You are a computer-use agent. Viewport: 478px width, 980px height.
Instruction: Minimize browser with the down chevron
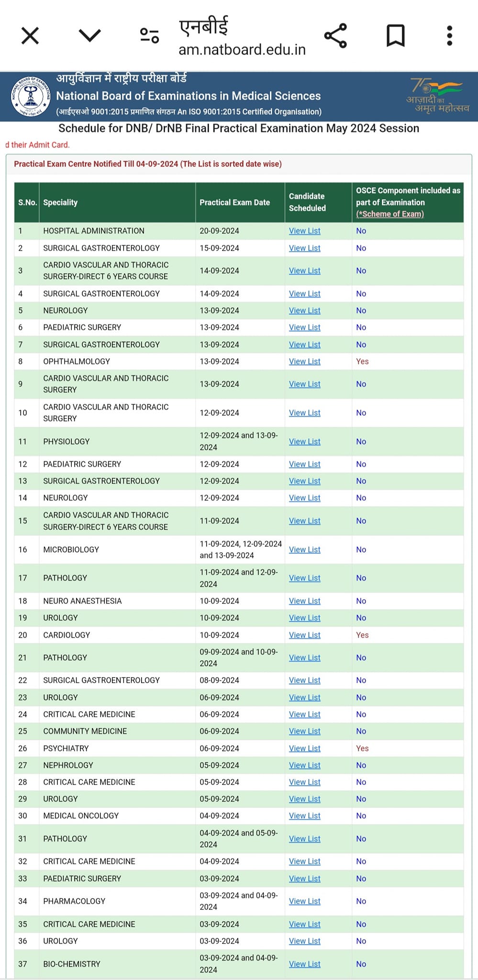(x=89, y=35)
